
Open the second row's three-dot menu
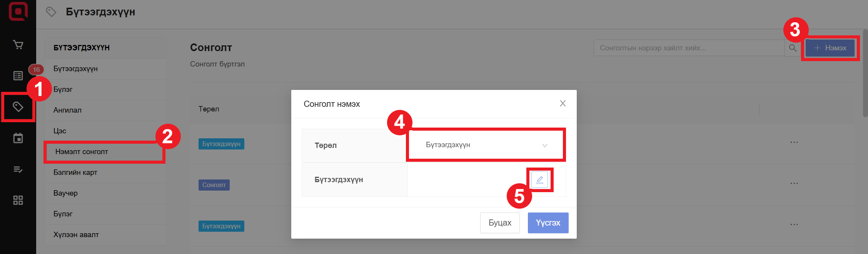coord(794,183)
